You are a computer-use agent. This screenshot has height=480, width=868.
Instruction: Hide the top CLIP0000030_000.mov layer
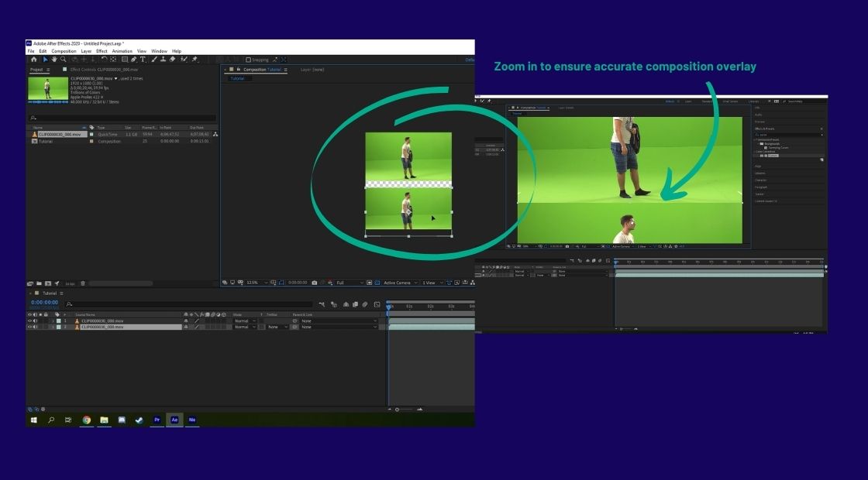[x=30, y=321]
